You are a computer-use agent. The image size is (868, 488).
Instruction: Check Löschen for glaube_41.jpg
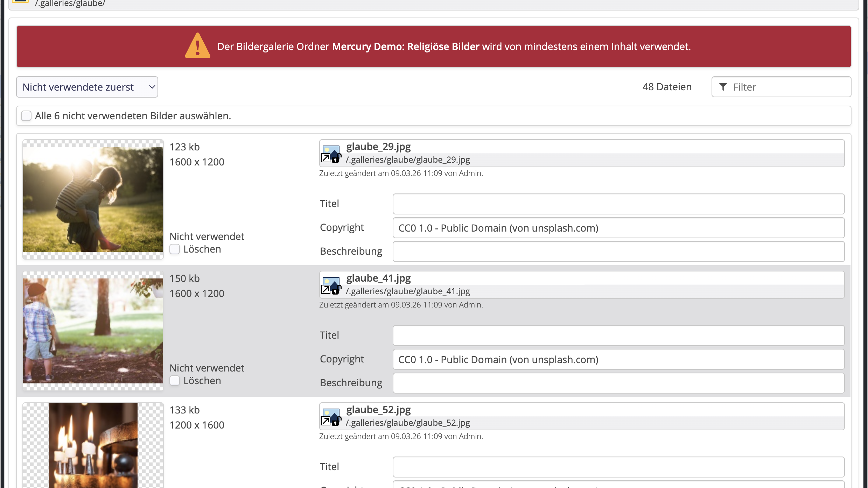175,381
